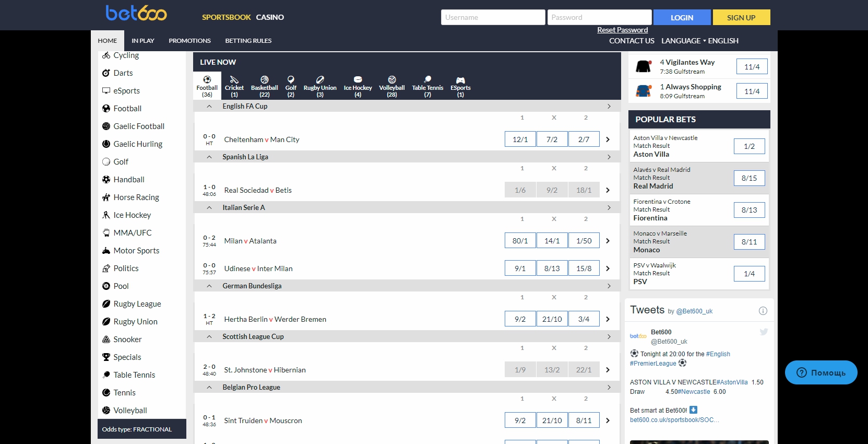Select the Handball icon in the sidebar
Image resolution: width=868 pixels, height=444 pixels.
coord(106,180)
